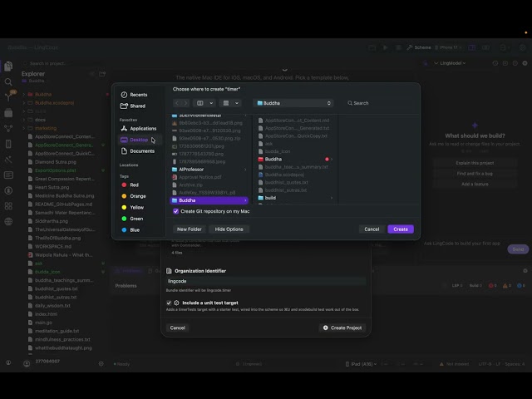
Task: Select the Red tag
Action: 130,185
